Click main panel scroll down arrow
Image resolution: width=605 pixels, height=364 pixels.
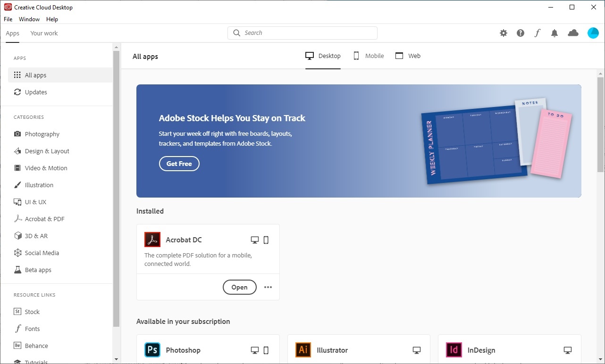[x=600, y=359]
